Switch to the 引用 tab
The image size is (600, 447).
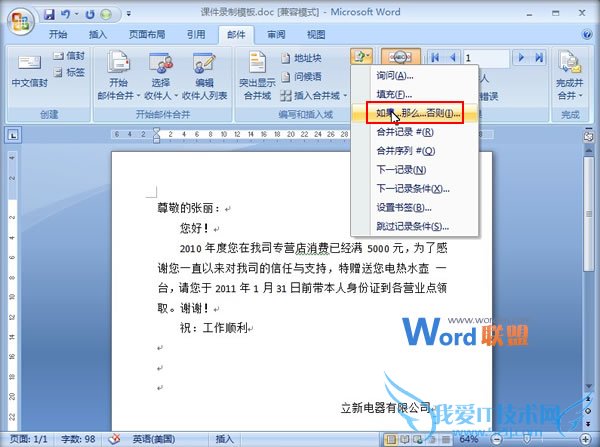(x=196, y=34)
